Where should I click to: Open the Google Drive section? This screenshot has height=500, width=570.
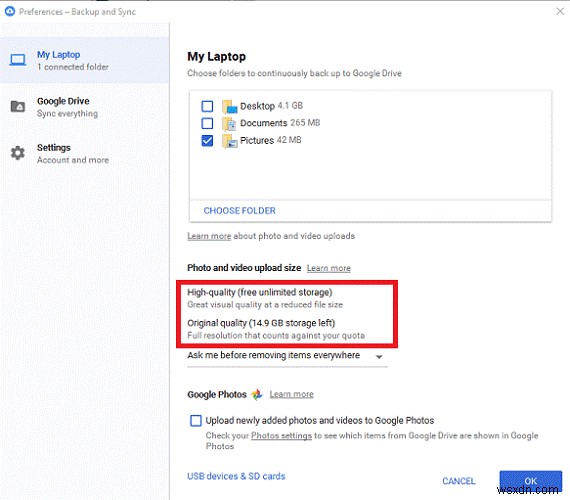pyautogui.click(x=84, y=107)
